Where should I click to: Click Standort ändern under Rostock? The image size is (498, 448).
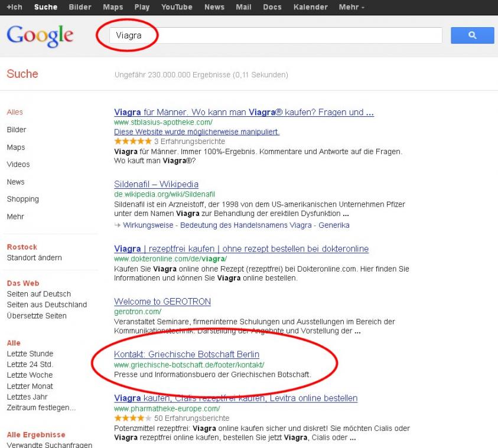34,258
